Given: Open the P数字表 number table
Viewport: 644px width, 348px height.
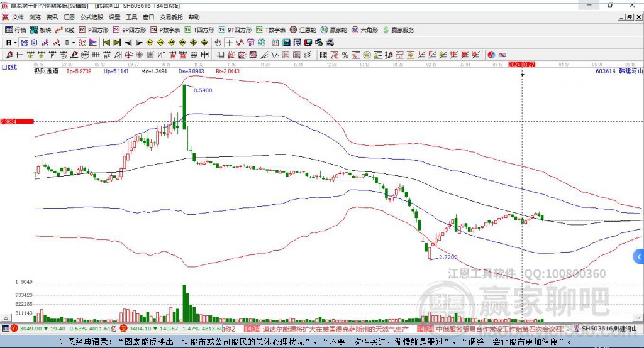Looking at the screenshot, I should pos(165,30).
